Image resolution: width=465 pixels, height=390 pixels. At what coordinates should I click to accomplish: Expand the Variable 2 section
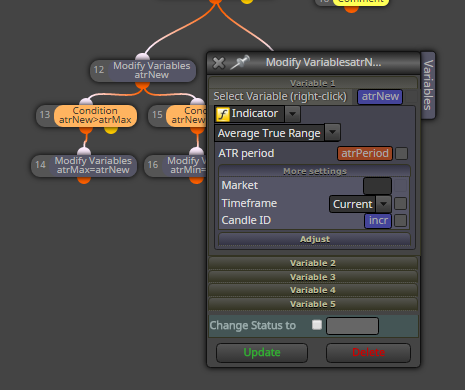[x=313, y=263]
